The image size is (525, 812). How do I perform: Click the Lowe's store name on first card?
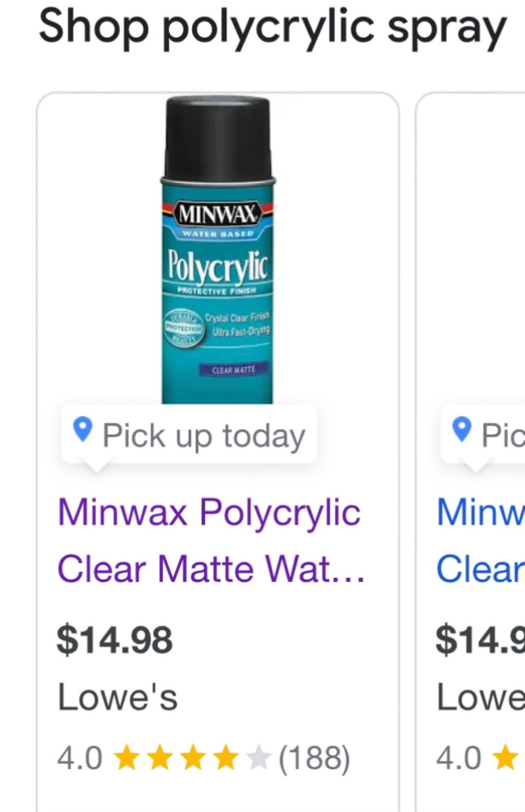(x=118, y=697)
